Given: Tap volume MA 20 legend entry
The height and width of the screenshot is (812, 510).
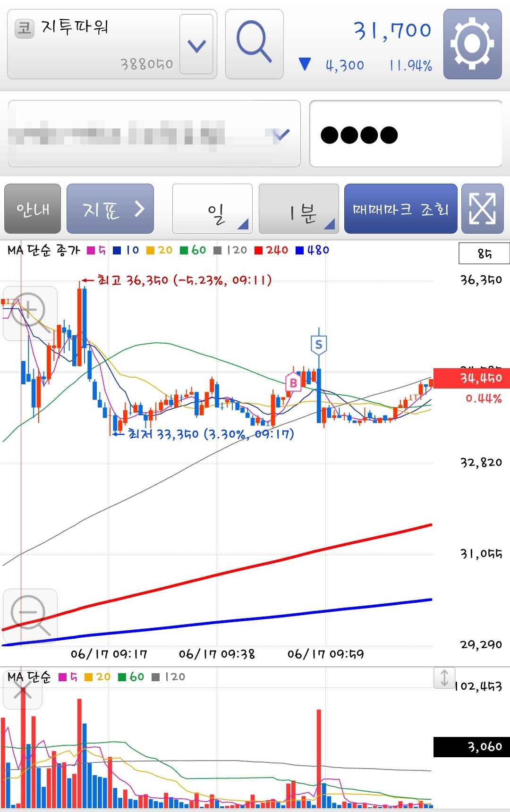Looking at the screenshot, I should (97, 677).
